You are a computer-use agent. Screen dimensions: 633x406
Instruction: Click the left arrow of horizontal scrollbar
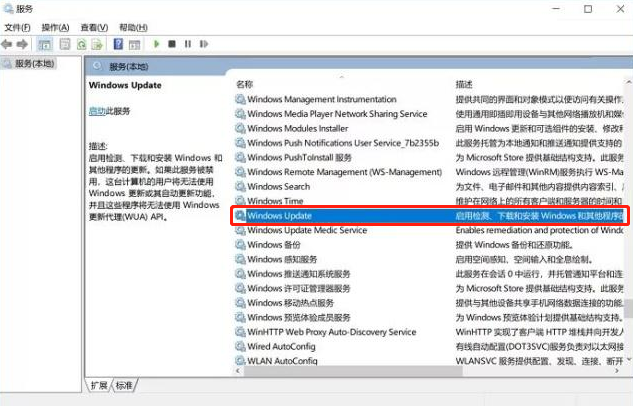[x=238, y=370]
